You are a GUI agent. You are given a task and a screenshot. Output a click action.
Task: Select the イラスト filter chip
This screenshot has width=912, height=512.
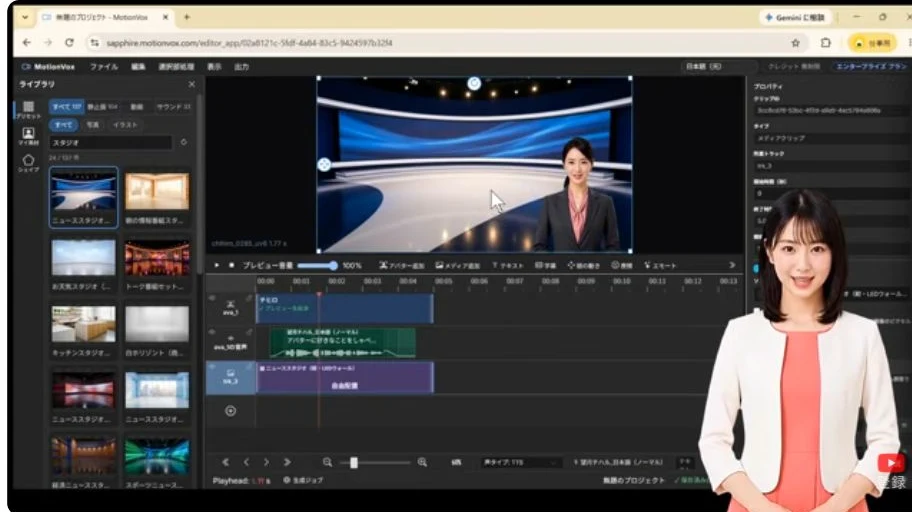[125, 125]
